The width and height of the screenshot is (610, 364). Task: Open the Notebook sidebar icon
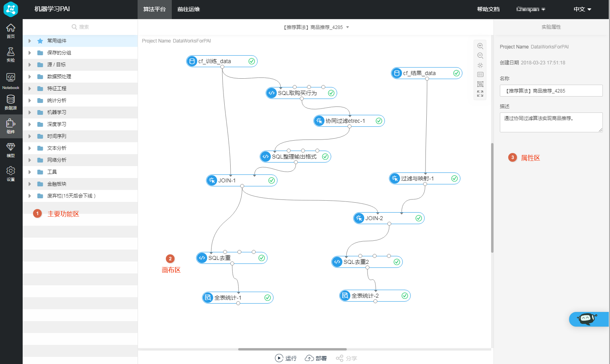point(11,81)
